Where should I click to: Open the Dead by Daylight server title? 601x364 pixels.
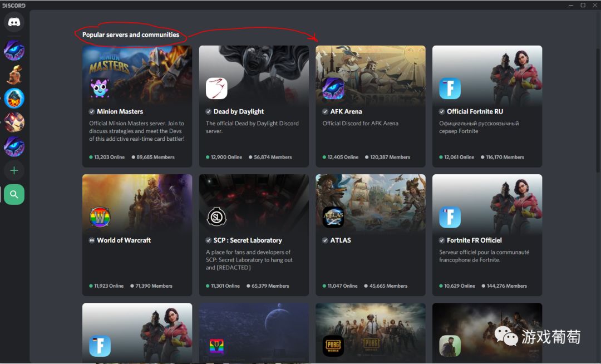[x=238, y=111]
